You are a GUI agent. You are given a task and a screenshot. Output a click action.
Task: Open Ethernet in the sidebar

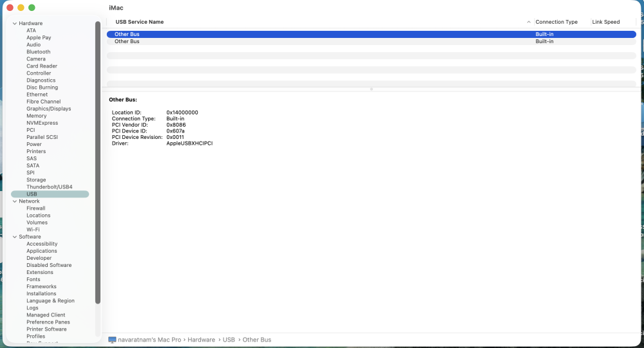pyautogui.click(x=37, y=95)
